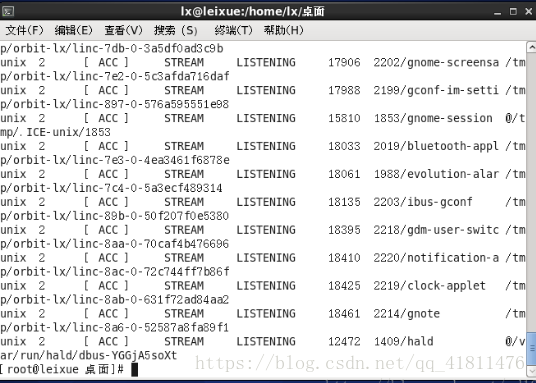This screenshot has height=383, width=536.
Task: Click the text 2220/notification-a
Action: [436, 258]
